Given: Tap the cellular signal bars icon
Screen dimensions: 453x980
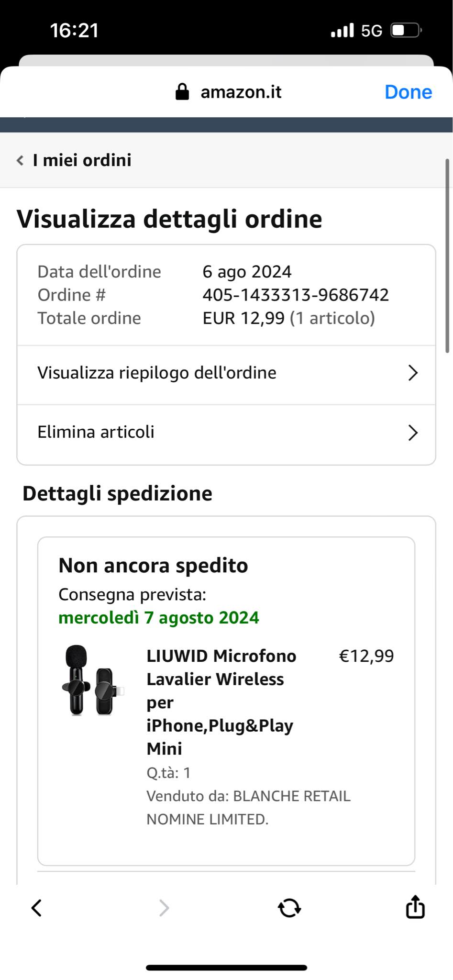Looking at the screenshot, I should pyautogui.click(x=342, y=31).
